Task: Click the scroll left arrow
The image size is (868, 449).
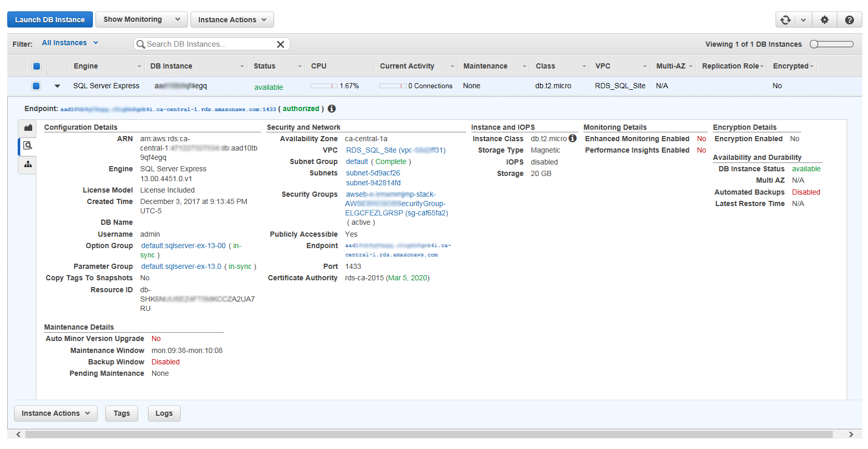Action: (18, 434)
